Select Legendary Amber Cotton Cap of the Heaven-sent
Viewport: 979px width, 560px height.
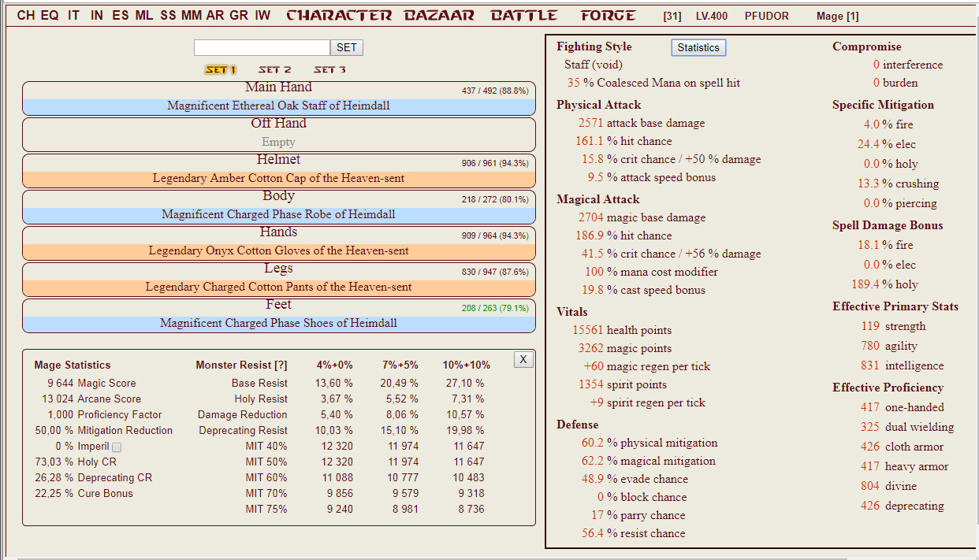coord(279,178)
